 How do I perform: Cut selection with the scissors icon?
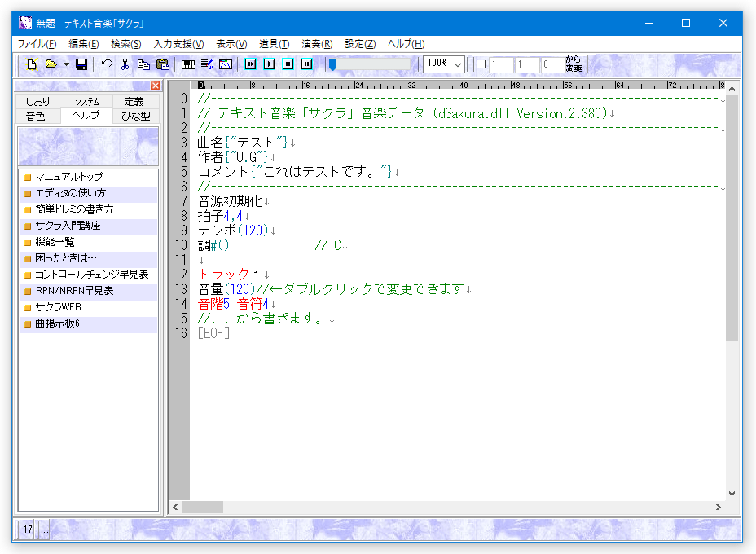pos(125,64)
